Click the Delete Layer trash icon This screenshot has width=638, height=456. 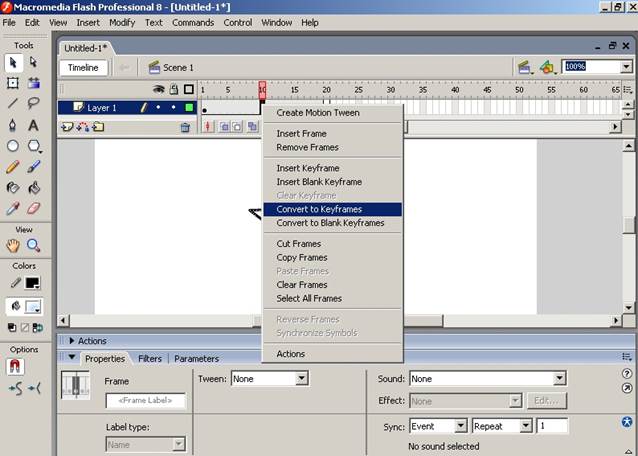tap(185, 128)
